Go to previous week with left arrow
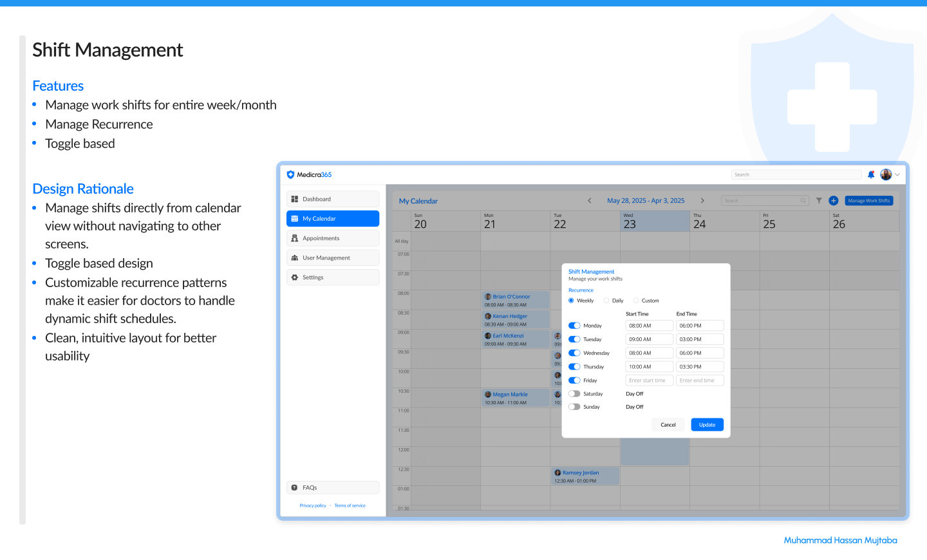This screenshot has height=560, width=927. (x=590, y=200)
